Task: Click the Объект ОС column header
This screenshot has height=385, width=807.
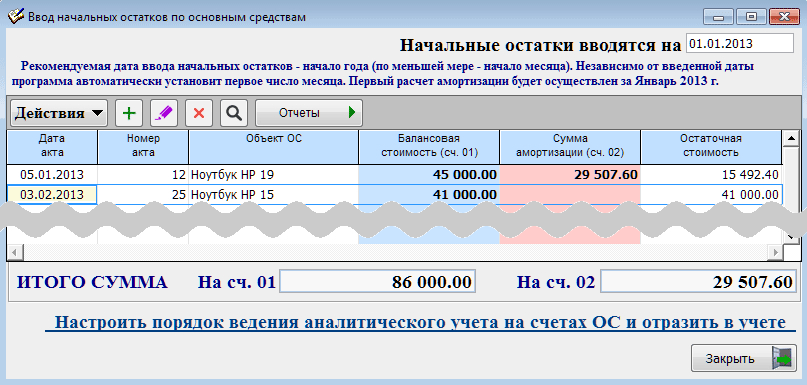Action: click(273, 147)
